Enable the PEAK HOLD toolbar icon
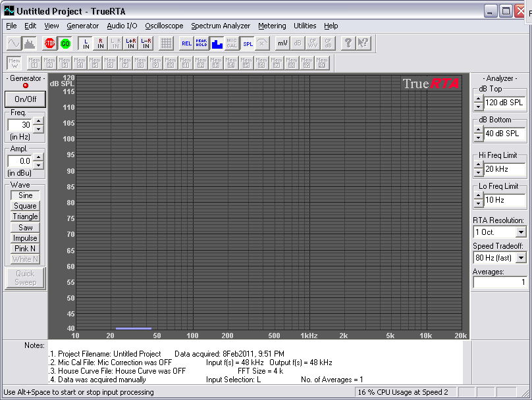532x400 pixels. pyautogui.click(x=201, y=43)
